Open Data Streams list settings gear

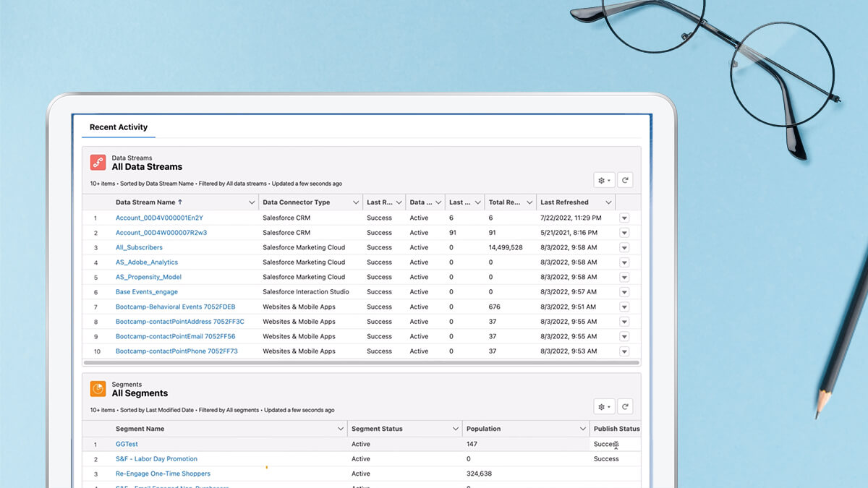pos(603,180)
